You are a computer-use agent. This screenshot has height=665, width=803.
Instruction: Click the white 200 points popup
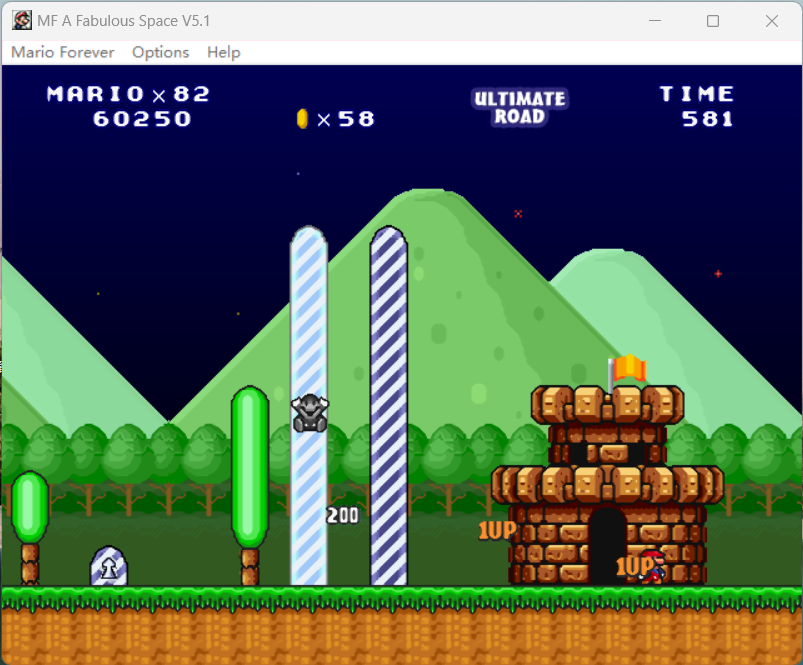(343, 516)
